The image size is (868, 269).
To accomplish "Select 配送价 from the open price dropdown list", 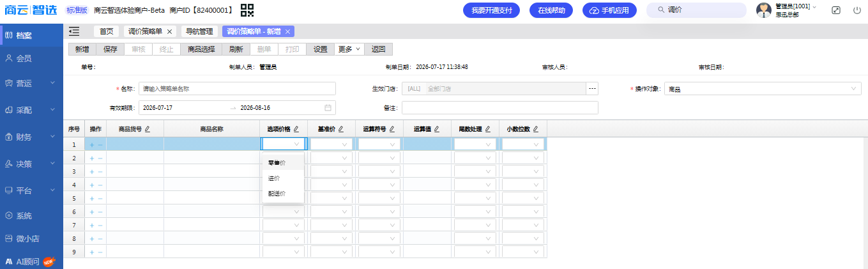I will [x=283, y=194].
